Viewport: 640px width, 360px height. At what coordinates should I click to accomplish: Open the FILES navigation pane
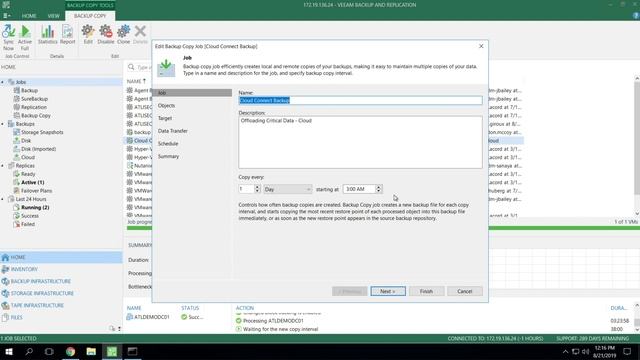pos(61,317)
